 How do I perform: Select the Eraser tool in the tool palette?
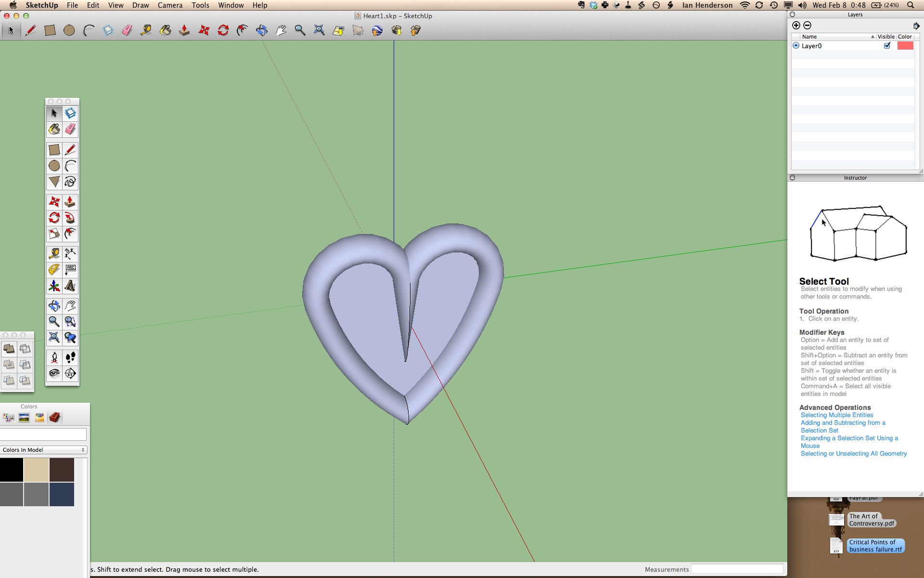70,129
